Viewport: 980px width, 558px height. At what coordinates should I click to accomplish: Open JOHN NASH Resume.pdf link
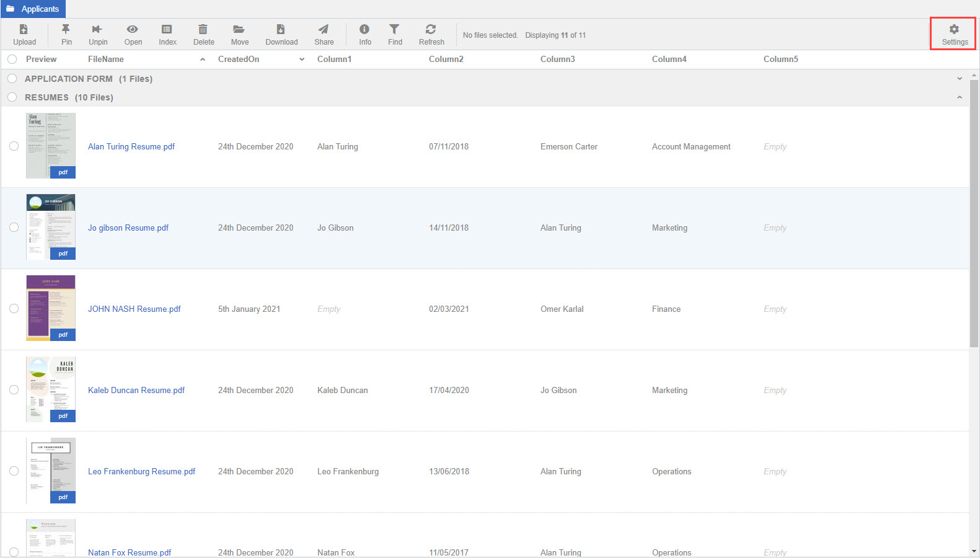135,309
